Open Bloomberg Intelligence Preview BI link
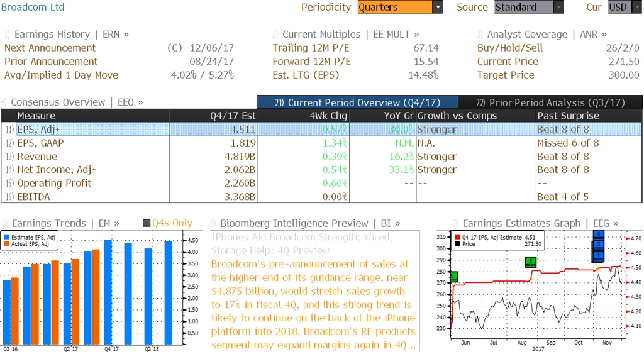The width and height of the screenshot is (644, 354). tap(310, 223)
